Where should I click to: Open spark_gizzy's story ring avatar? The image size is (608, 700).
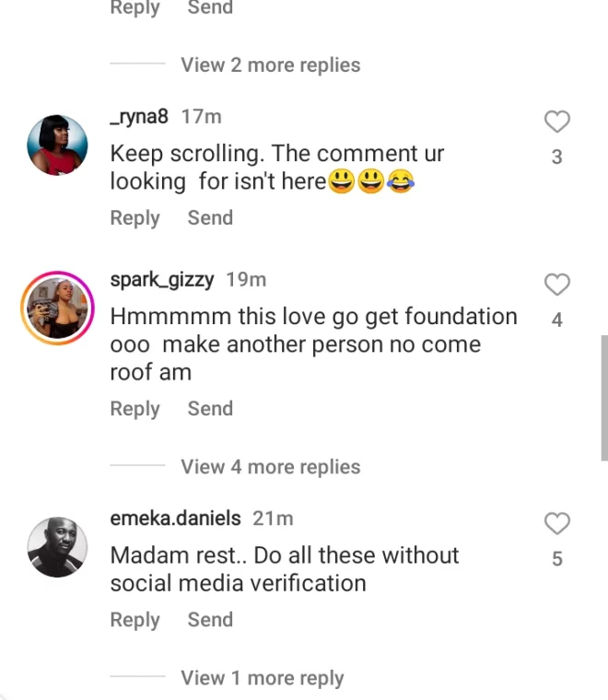point(57,309)
